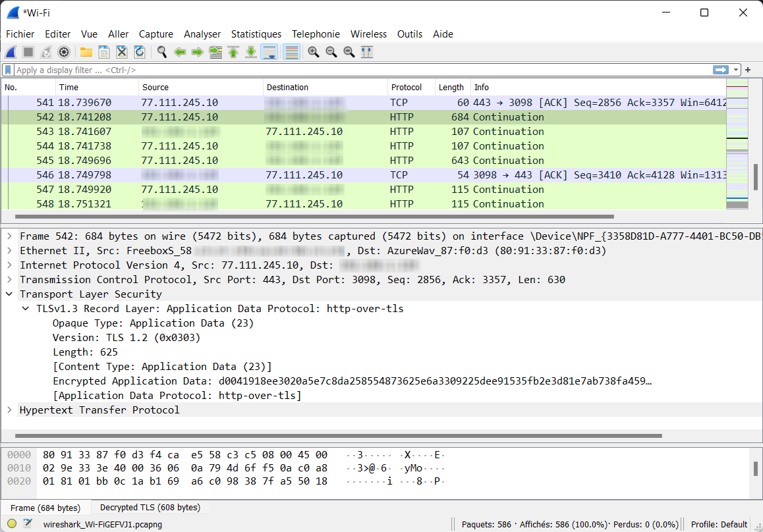This screenshot has width=763, height=532.
Task: Expand the Ethernet II details
Action: (9, 251)
